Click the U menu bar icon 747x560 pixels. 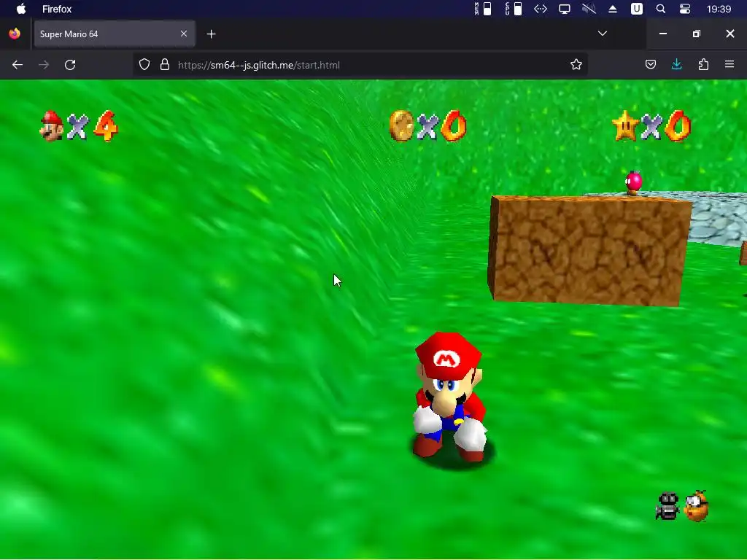tap(636, 9)
